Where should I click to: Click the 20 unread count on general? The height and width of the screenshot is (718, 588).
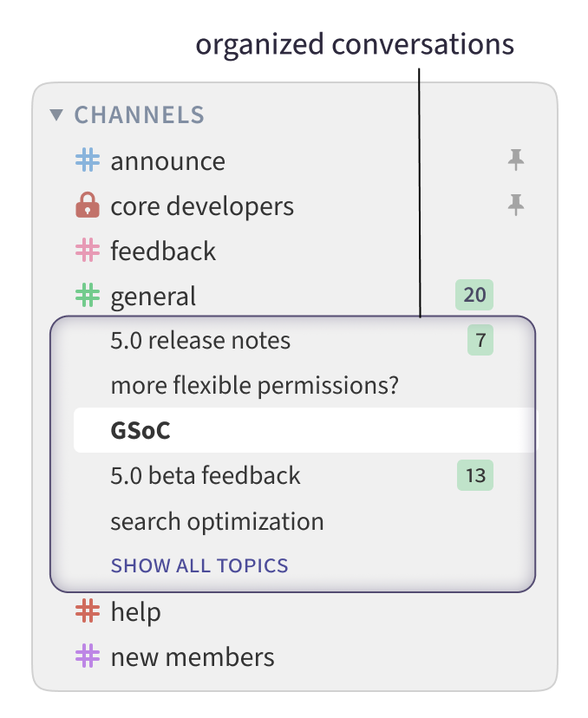(x=474, y=296)
